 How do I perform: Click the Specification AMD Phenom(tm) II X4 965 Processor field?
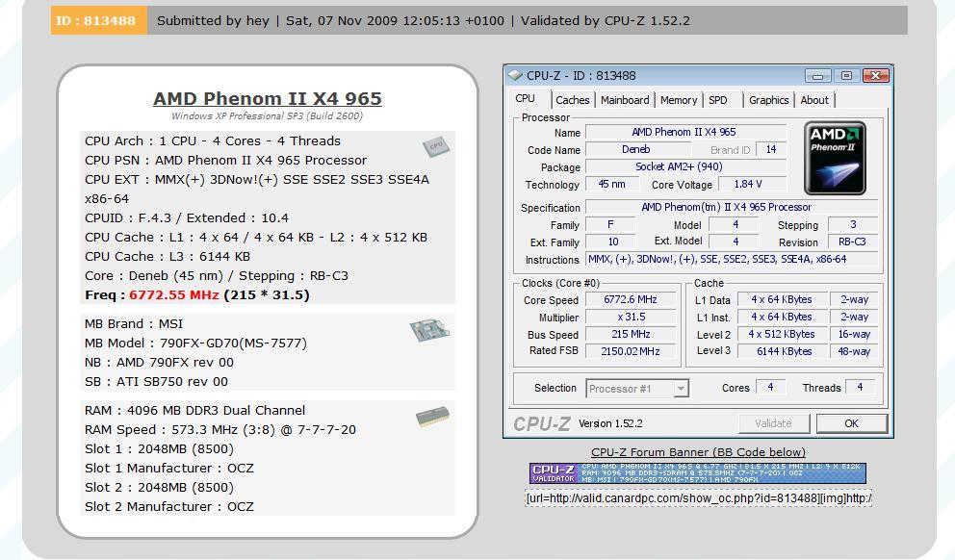[732, 207]
